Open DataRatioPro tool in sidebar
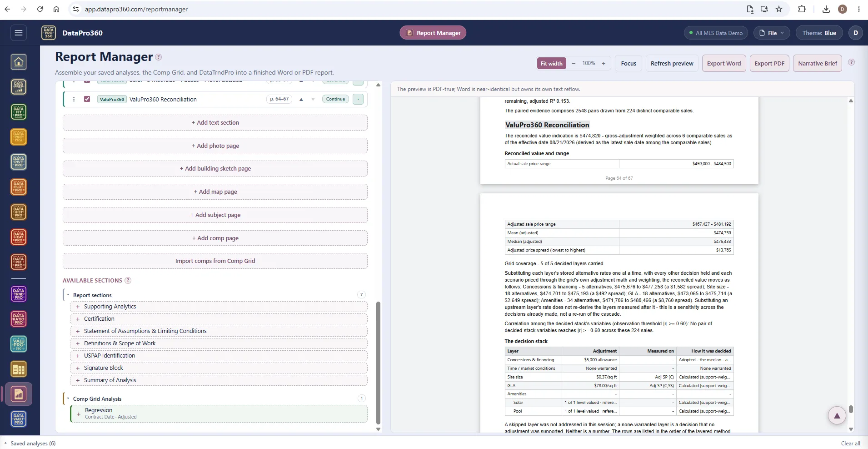Screen dimensions: 868x449 19,319
